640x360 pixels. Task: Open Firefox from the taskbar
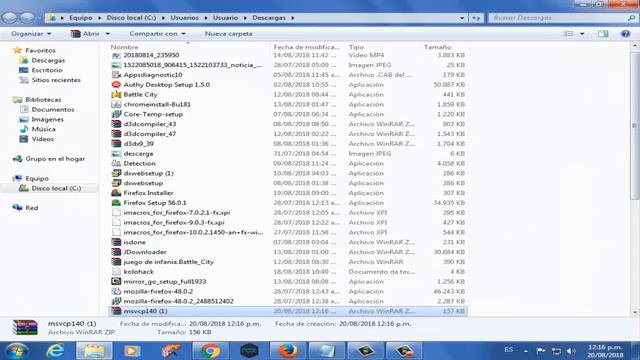pos(288,351)
